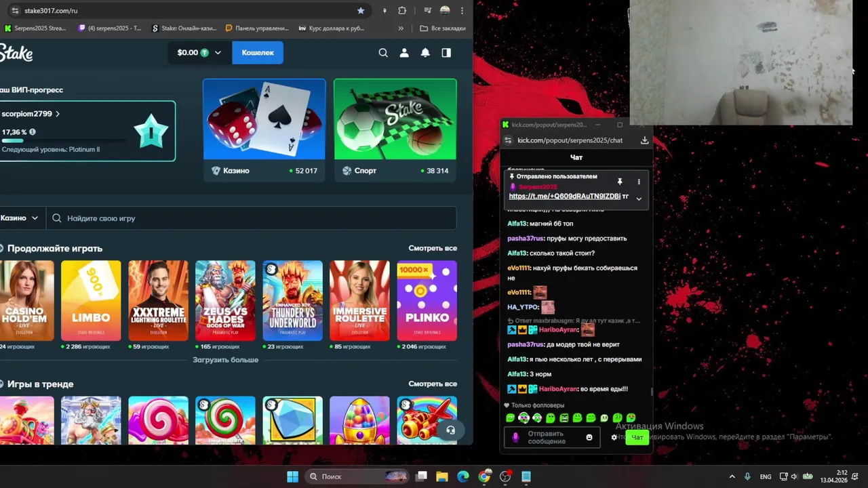Open browser extensions puzzle icon
Image resolution: width=868 pixels, height=488 pixels.
pos(402,11)
